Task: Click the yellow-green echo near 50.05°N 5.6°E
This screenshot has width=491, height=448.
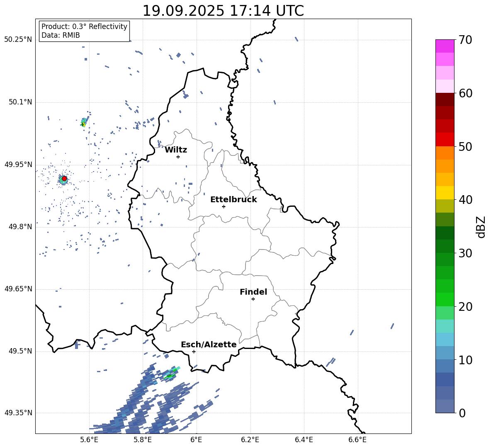Action: pyautogui.click(x=83, y=123)
